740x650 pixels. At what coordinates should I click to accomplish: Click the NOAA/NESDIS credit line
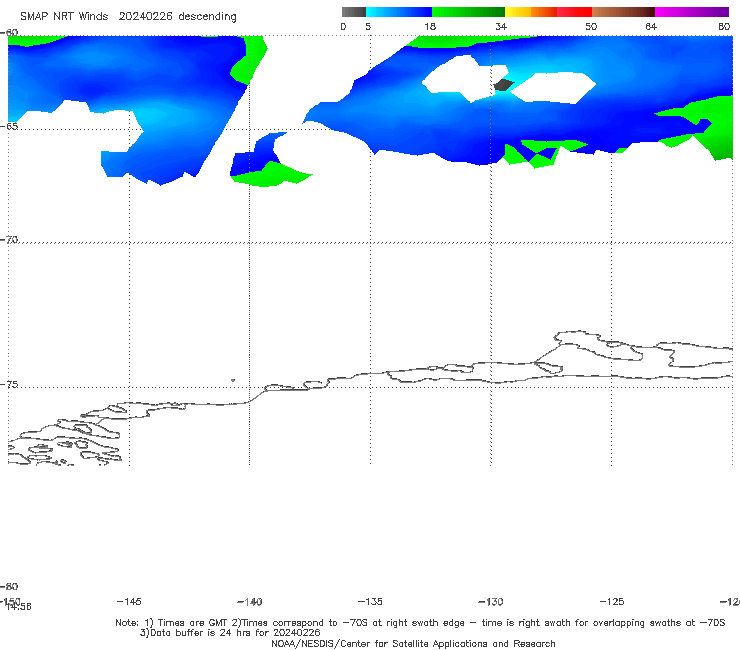tap(413, 644)
